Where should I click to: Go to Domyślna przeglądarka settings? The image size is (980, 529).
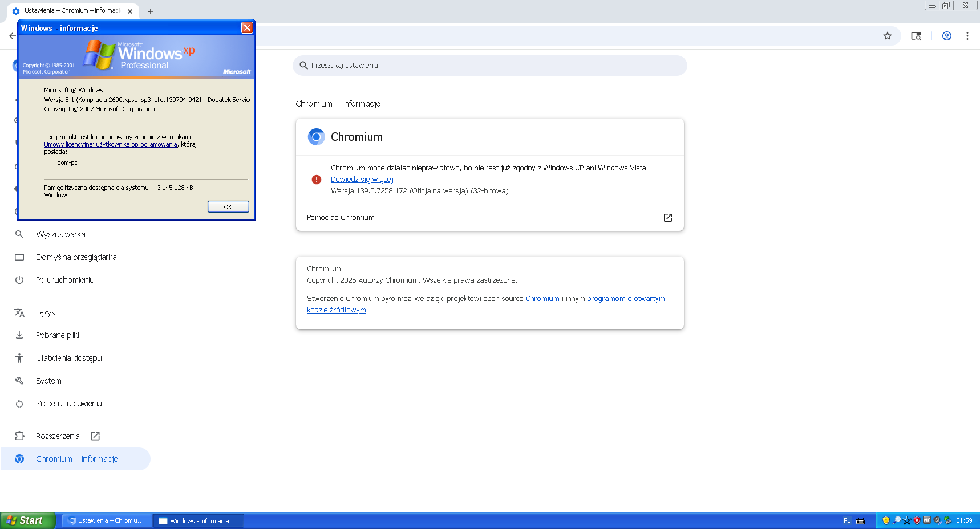[76, 257]
